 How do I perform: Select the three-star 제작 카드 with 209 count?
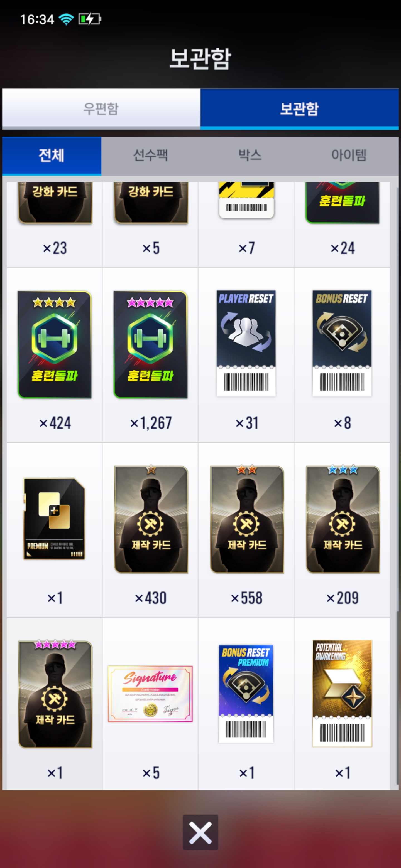[343, 519]
